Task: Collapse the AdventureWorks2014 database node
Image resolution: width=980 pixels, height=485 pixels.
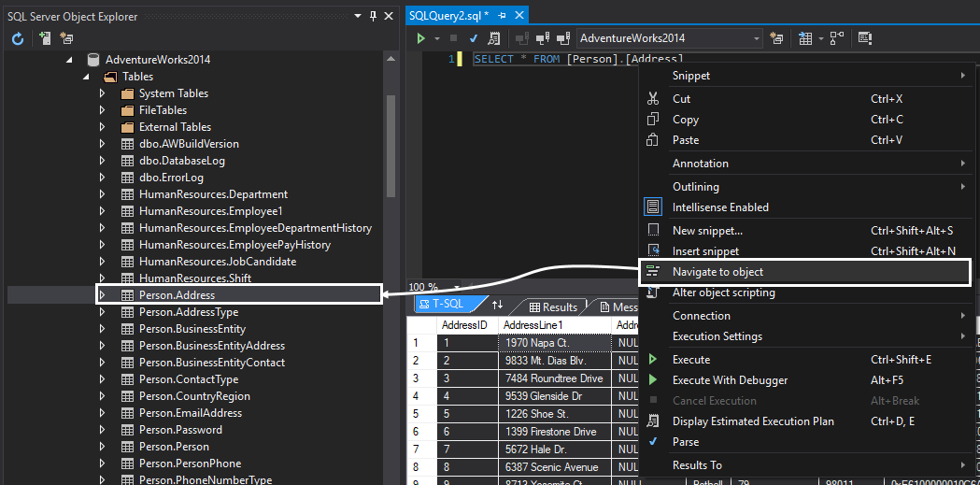Action: pos(69,60)
